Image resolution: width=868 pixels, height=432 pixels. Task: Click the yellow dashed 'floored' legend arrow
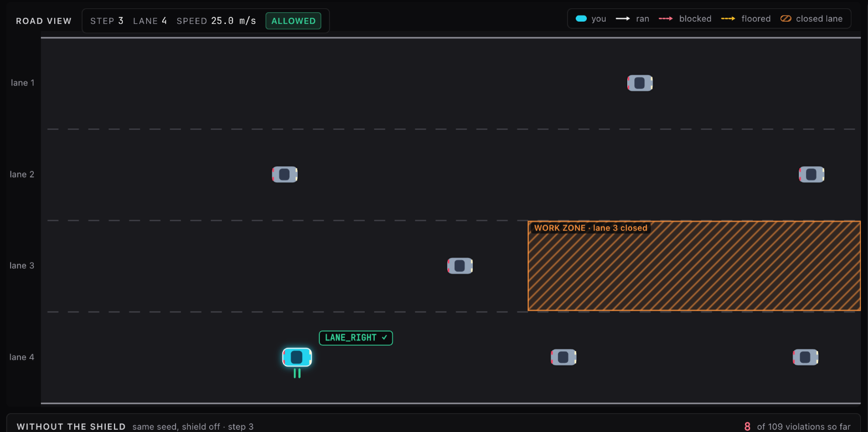728,19
